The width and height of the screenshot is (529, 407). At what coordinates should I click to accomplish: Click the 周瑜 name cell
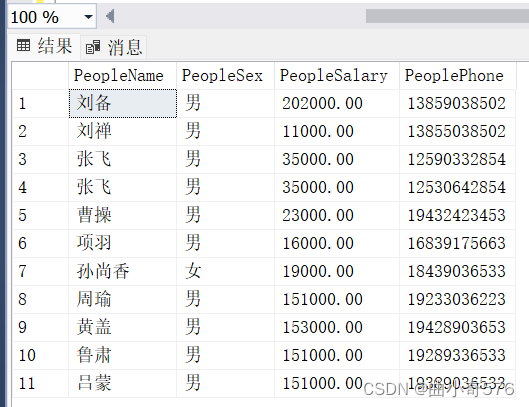point(122,300)
